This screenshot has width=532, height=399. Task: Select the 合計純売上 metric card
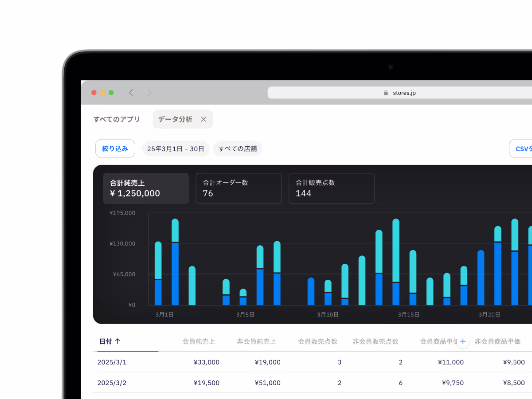146,188
